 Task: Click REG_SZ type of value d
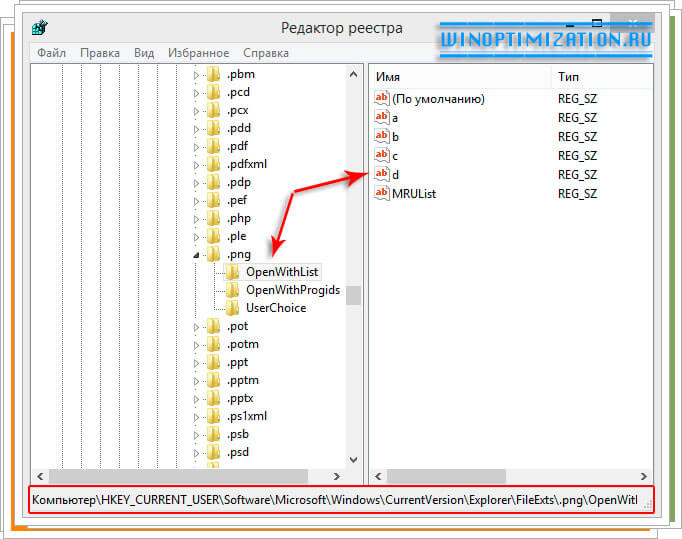[x=577, y=175]
